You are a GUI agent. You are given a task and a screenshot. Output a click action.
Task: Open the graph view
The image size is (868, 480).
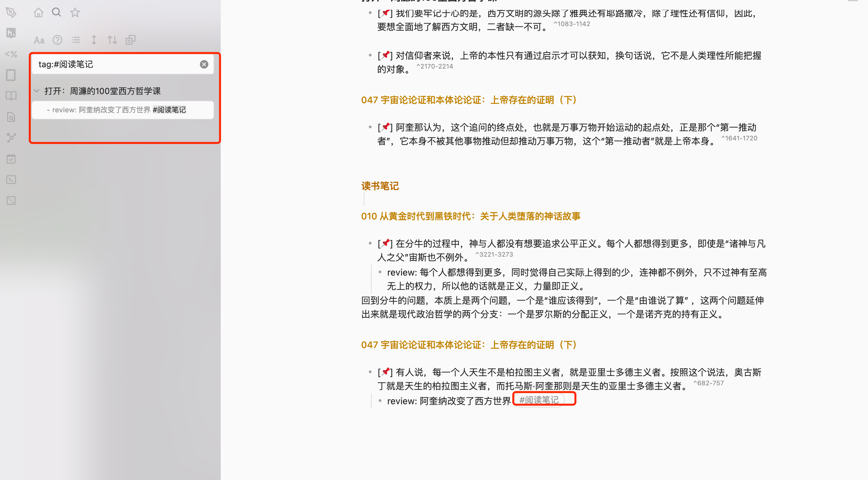(11, 138)
